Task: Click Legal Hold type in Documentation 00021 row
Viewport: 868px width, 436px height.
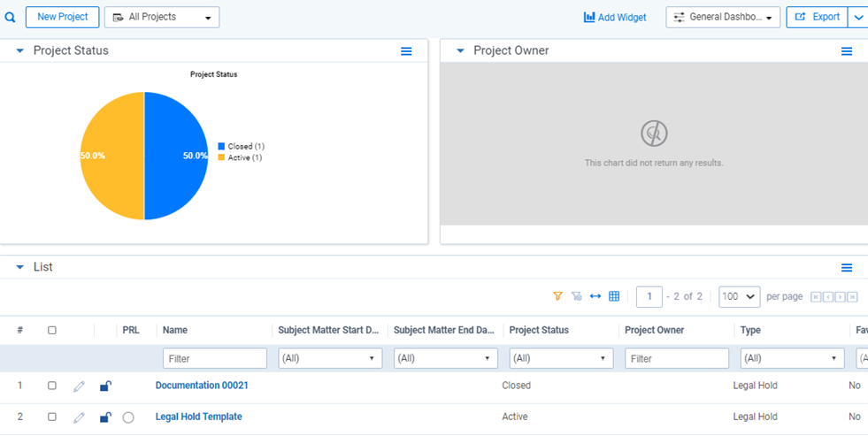Action: (x=755, y=386)
